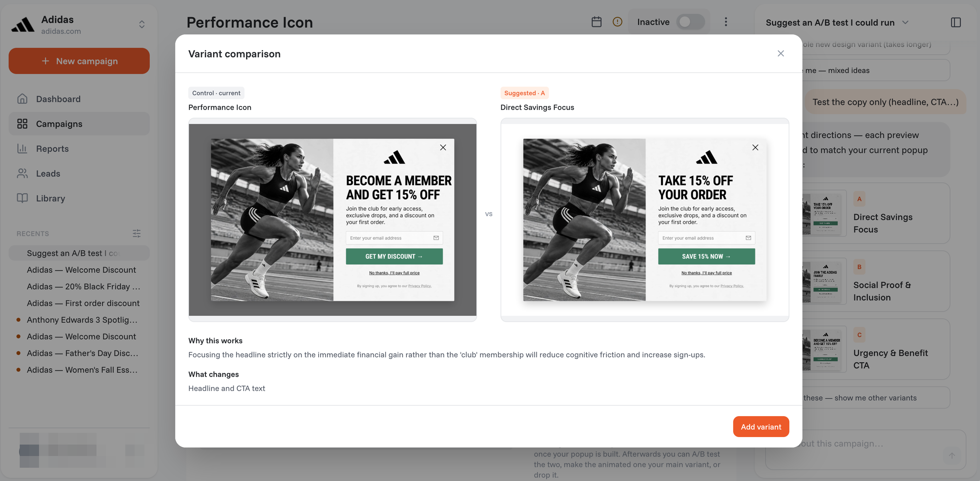Open recent Adidas — 20% Black Friday item
Image resolution: width=980 pixels, height=481 pixels.
pos(79,286)
